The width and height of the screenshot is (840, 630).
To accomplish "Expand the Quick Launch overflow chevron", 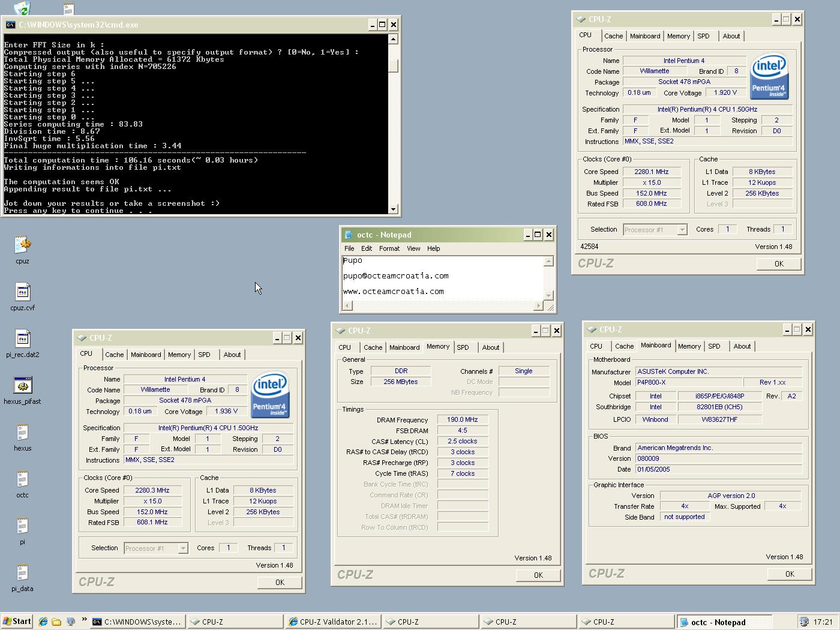I will click(84, 620).
